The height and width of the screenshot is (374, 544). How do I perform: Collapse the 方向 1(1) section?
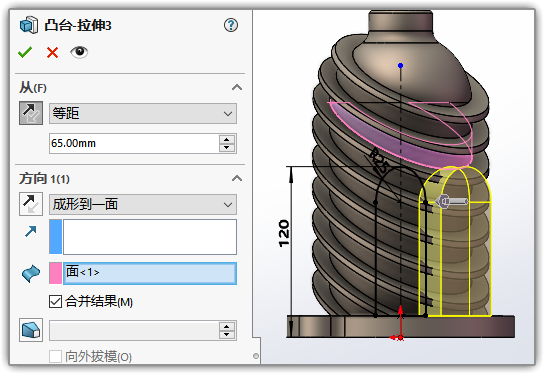pyautogui.click(x=237, y=178)
